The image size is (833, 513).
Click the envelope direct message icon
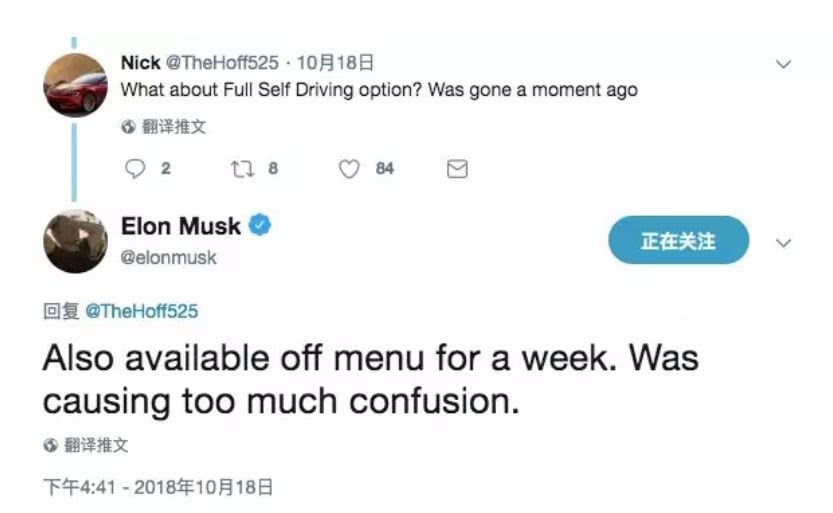[457, 169]
